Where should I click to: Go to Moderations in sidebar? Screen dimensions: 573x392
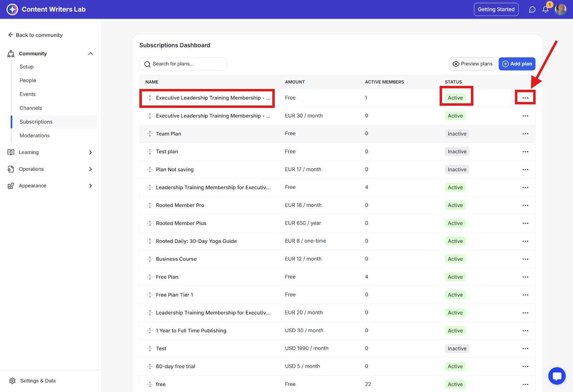tap(35, 136)
